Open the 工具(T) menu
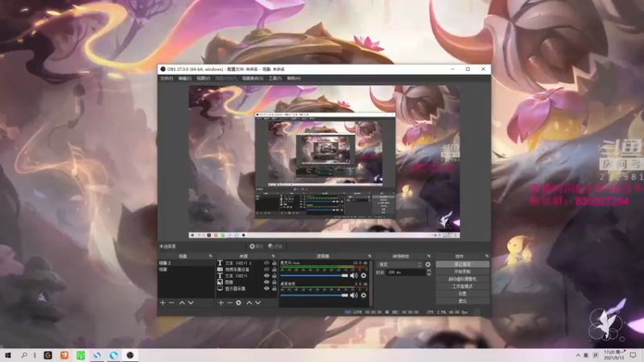Viewport: 644px width, 362px height. (275, 78)
